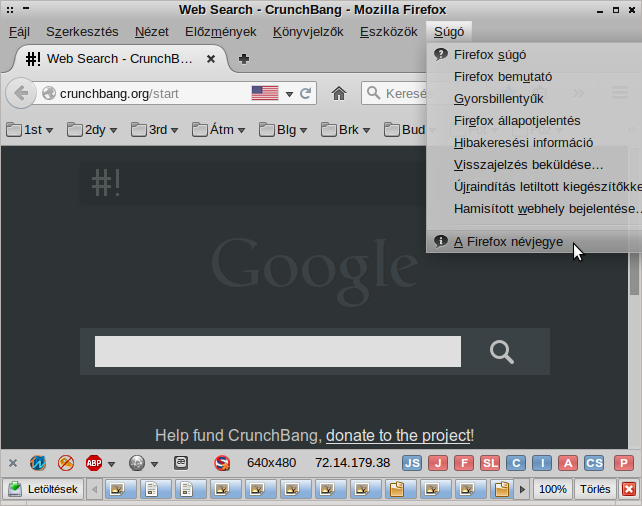
Task: Open the Fájl menu
Action: [x=19, y=32]
